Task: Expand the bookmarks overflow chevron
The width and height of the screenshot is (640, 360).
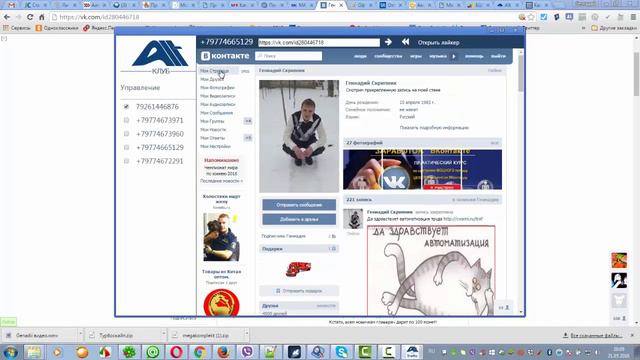Action: pyautogui.click(x=583, y=28)
